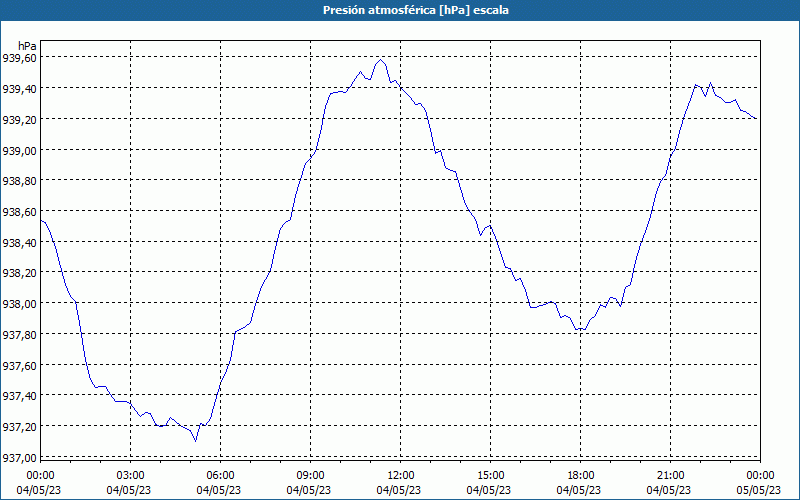This screenshot has height=500, width=800.
Task: Click the 15:00 time axis label
Action: click(491, 476)
